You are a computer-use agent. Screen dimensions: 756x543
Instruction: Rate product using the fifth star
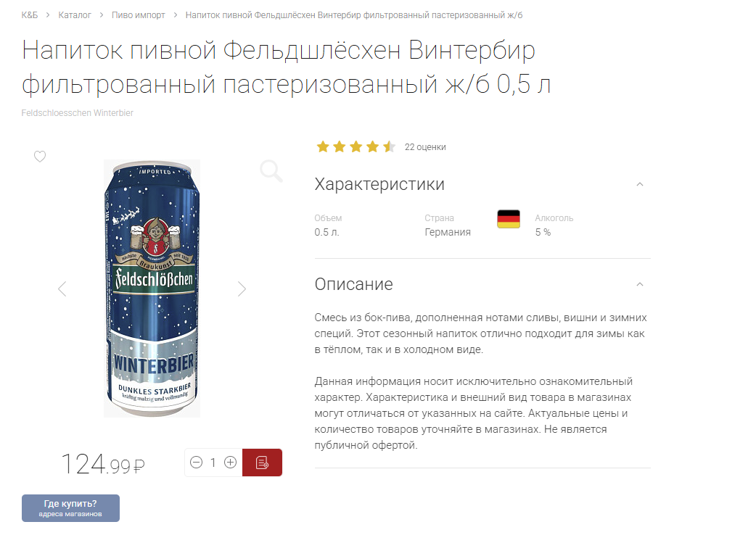[x=389, y=146]
